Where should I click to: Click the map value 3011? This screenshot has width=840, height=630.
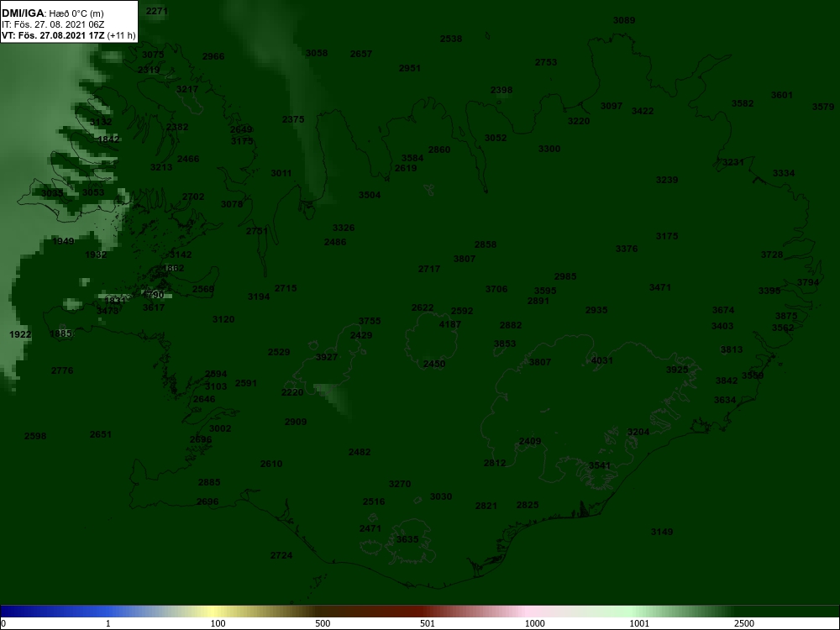tap(281, 173)
